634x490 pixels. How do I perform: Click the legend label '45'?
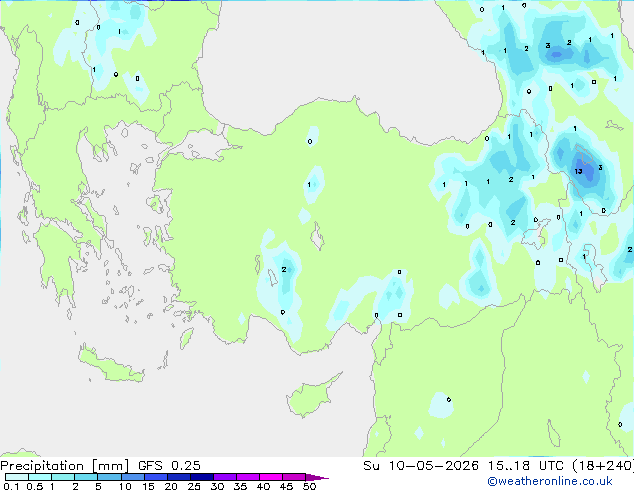[x=286, y=486]
